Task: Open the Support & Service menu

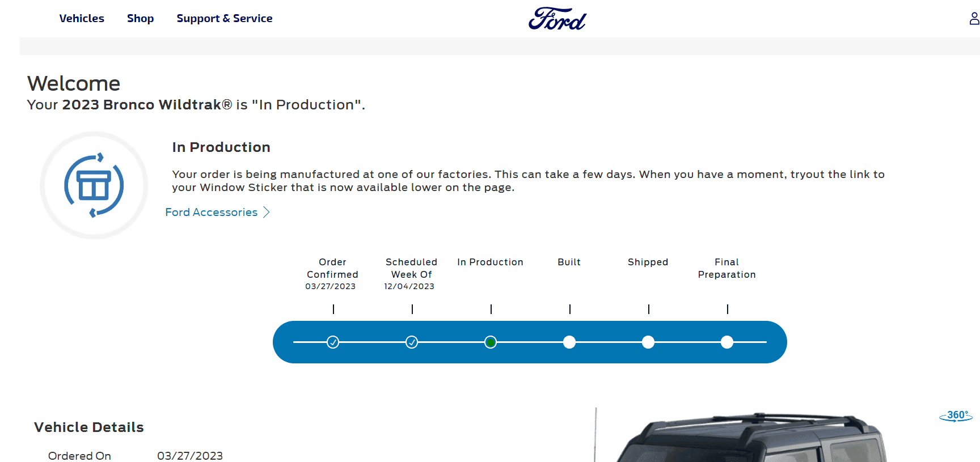Action: point(225,19)
